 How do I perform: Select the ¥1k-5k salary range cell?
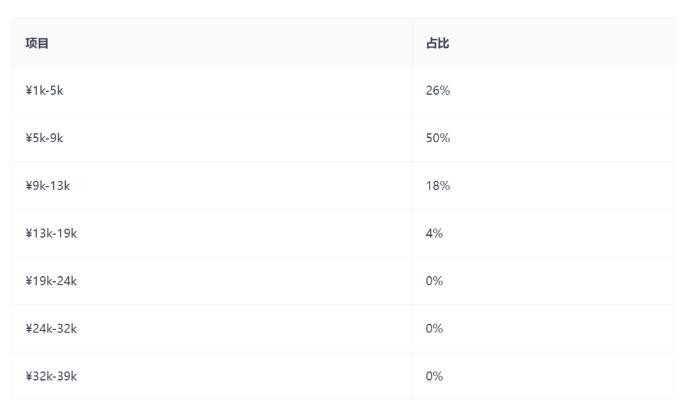[x=45, y=90]
